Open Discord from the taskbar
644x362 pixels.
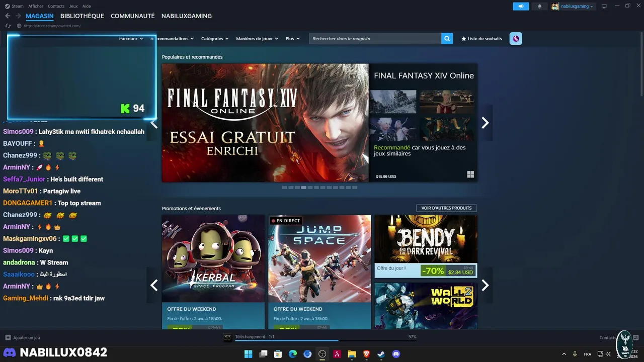click(x=396, y=354)
